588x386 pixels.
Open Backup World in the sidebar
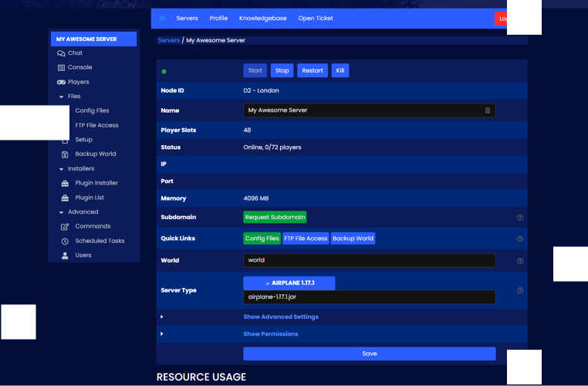pos(96,154)
